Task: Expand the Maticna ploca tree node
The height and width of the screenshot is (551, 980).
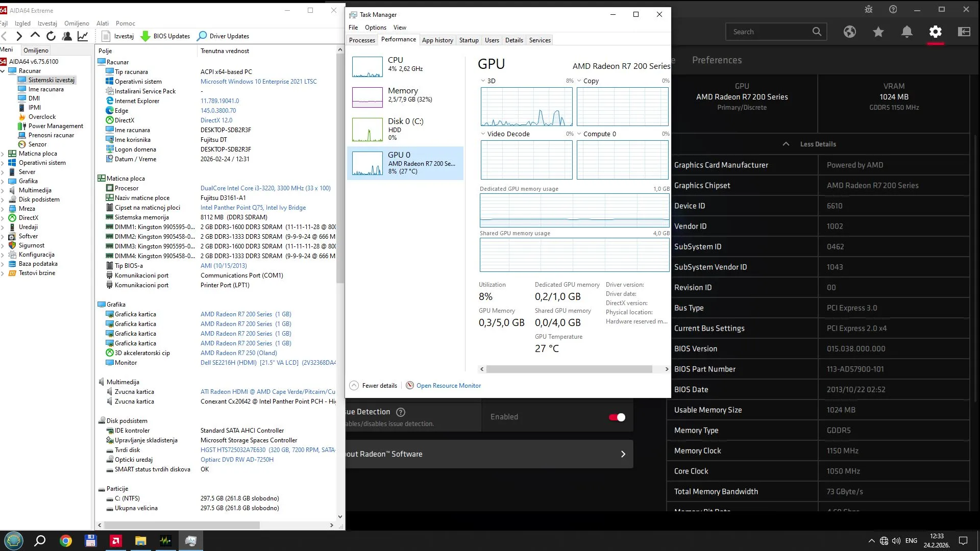Action: (x=3, y=154)
